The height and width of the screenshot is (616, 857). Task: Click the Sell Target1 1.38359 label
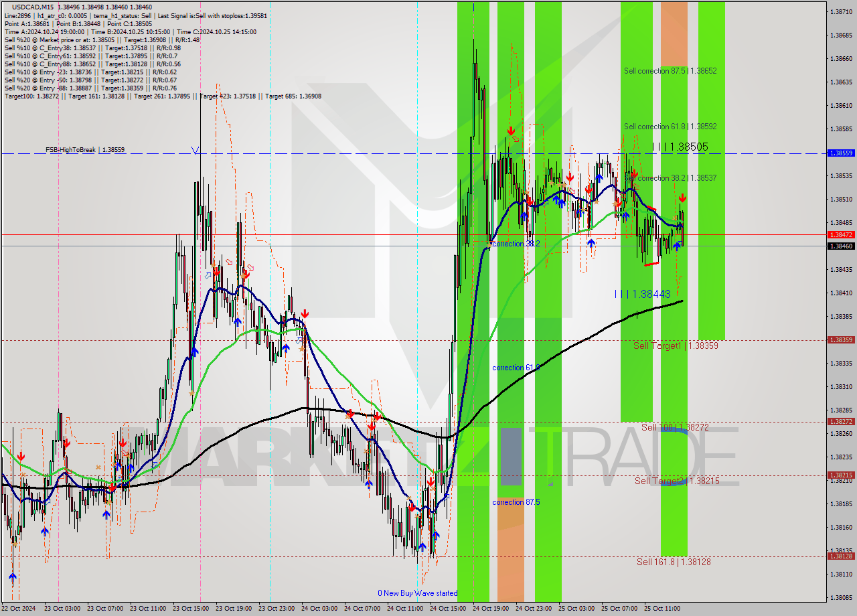click(676, 345)
